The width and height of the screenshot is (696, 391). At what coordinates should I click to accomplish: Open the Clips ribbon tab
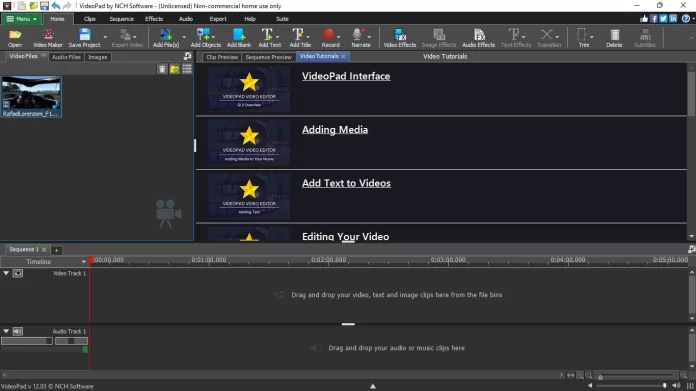pos(90,19)
